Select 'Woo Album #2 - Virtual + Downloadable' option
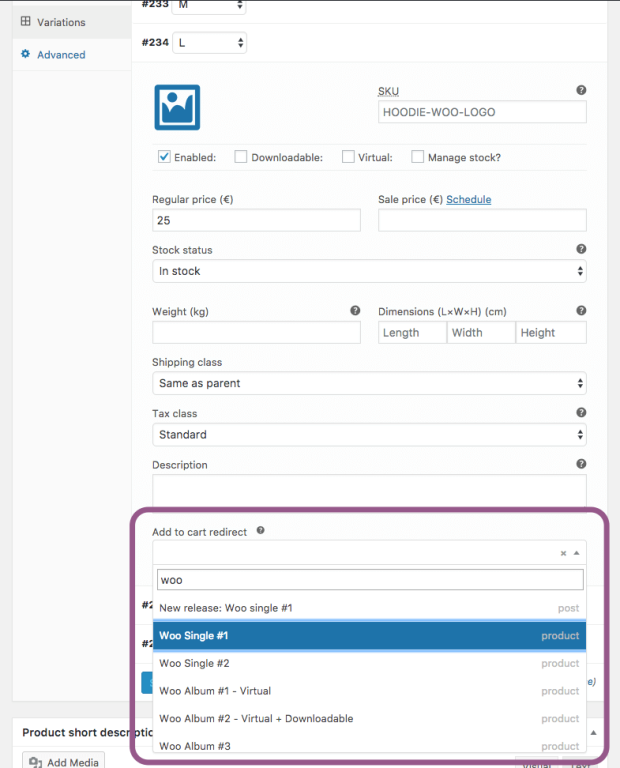This screenshot has height=768, width=620. (x=369, y=719)
